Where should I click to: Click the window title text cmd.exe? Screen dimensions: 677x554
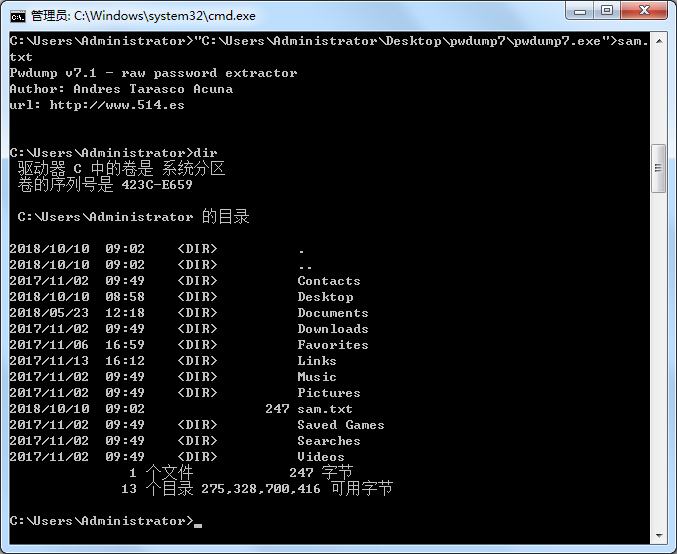click(x=165, y=16)
